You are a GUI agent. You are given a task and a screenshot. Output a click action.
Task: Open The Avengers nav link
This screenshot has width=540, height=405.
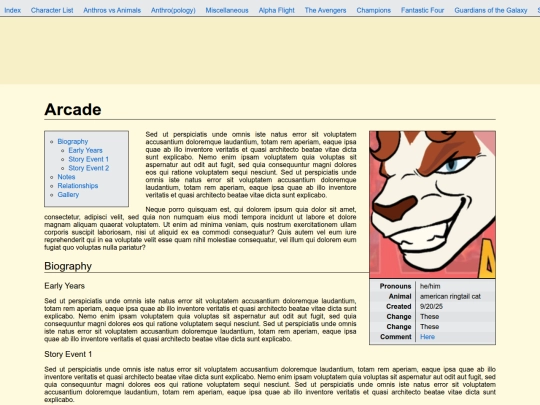pyautogui.click(x=325, y=10)
